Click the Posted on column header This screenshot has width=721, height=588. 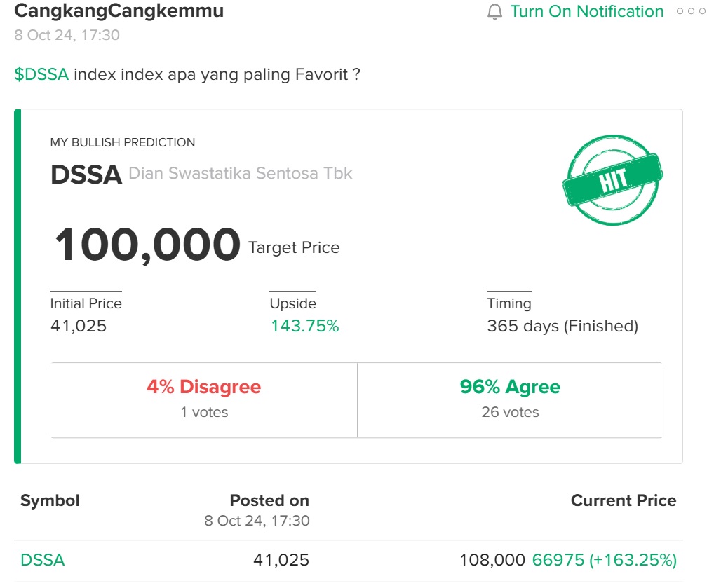pyautogui.click(x=269, y=500)
